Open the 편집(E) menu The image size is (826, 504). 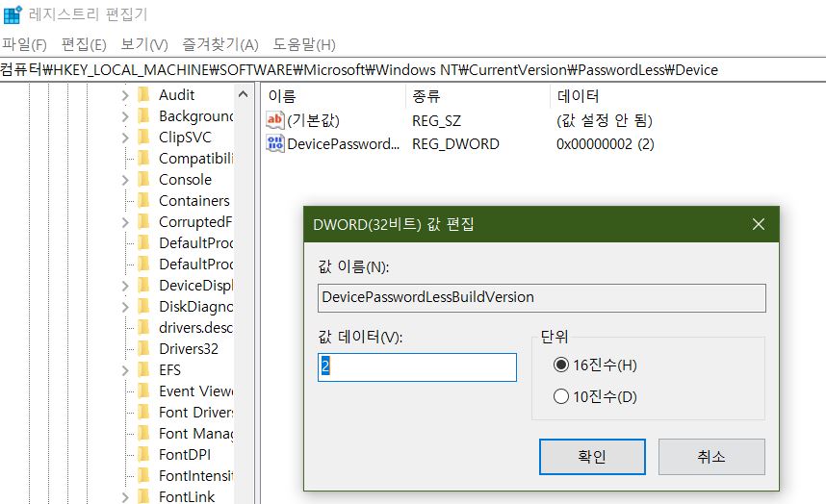pyautogui.click(x=84, y=44)
